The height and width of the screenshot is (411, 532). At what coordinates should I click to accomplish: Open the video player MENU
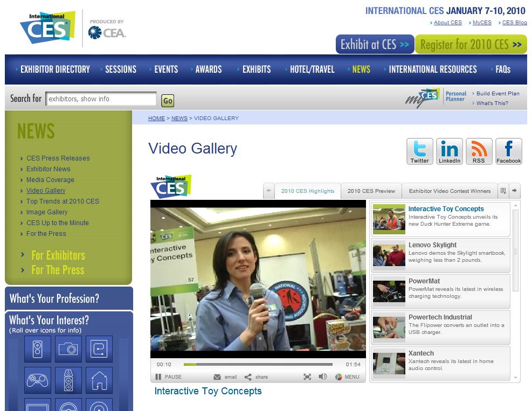(x=347, y=377)
